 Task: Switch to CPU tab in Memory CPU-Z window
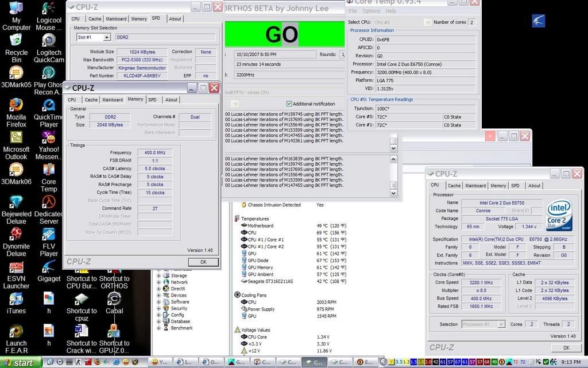72,100
